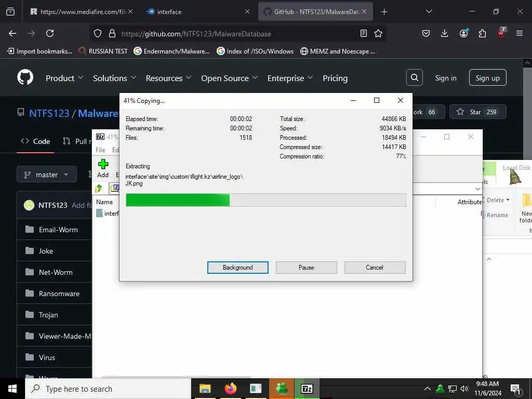This screenshot has height=399, width=532.
Task: Click the GitHub search magnifier button
Action: (414, 77)
